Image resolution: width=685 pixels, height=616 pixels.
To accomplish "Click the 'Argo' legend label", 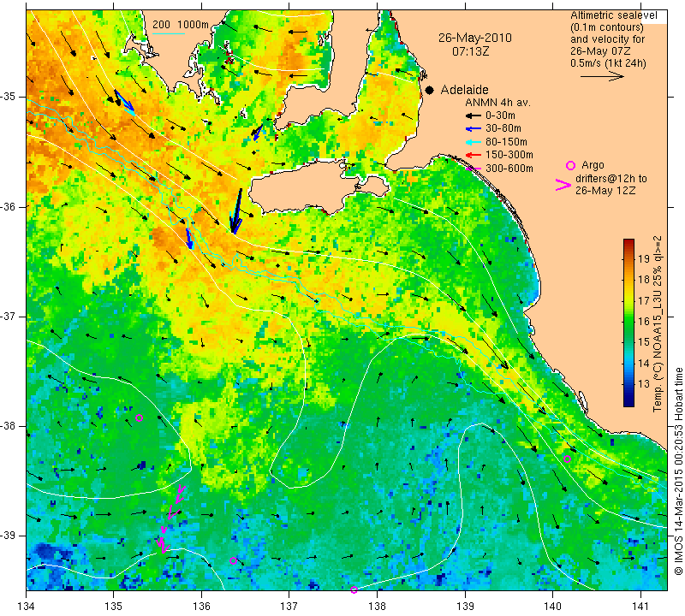I will click(x=593, y=165).
